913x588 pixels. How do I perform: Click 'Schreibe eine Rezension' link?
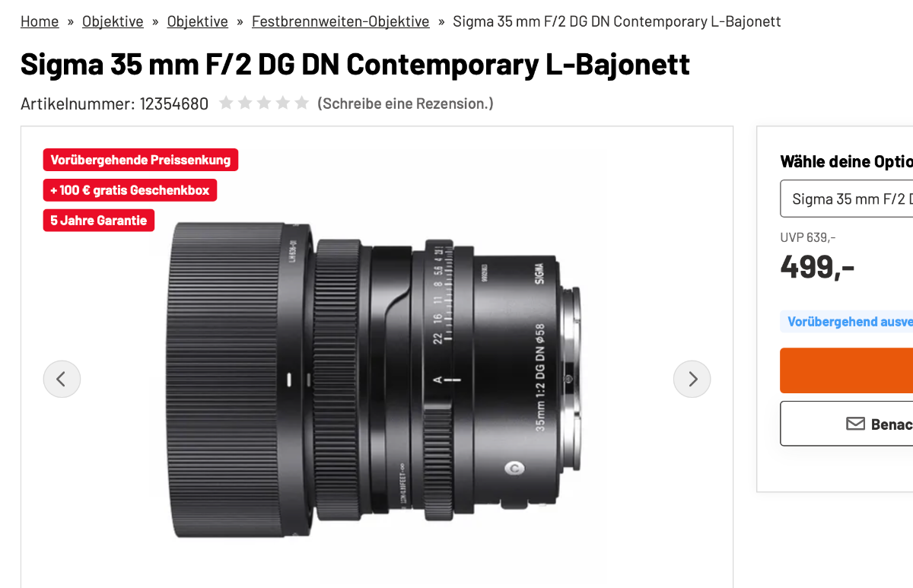tap(406, 103)
